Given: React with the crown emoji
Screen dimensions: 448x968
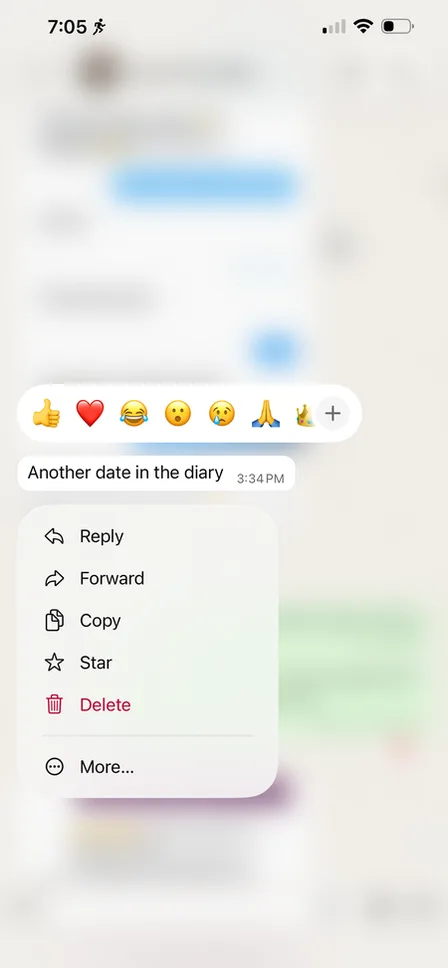Looking at the screenshot, I should point(305,414).
